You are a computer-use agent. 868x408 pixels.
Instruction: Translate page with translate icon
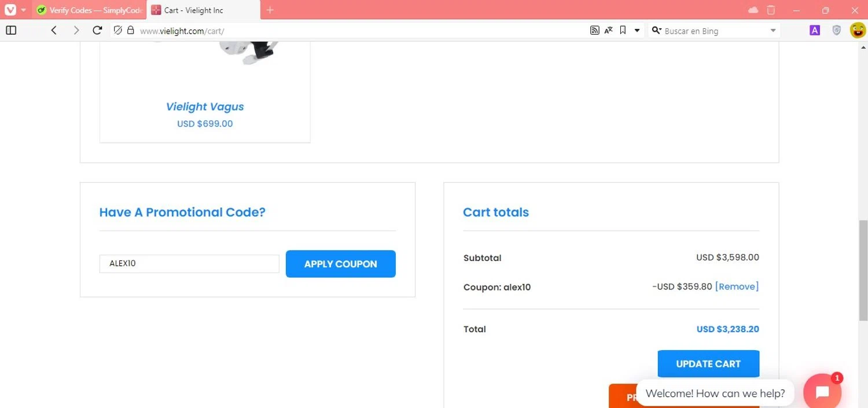click(x=608, y=30)
